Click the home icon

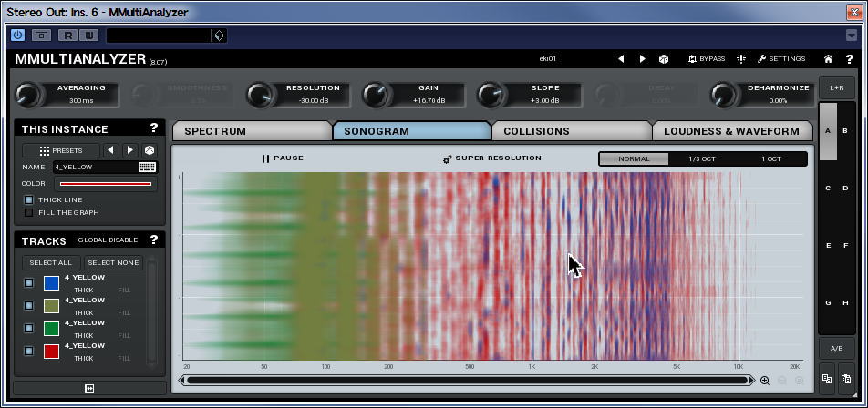coord(828,58)
